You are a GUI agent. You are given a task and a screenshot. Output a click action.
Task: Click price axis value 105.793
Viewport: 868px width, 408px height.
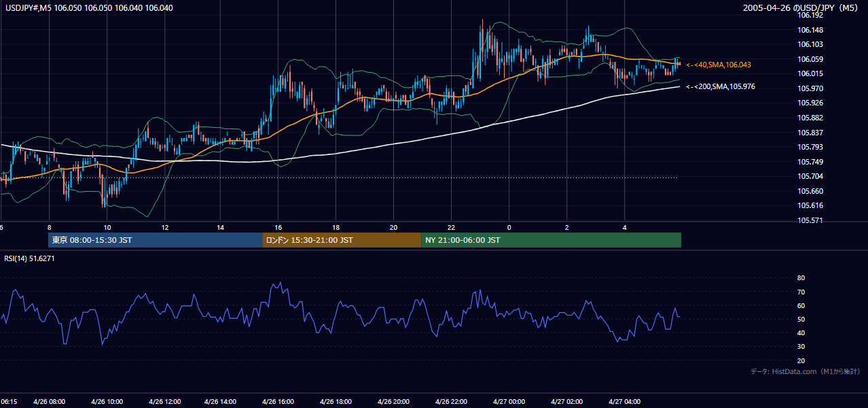point(810,147)
